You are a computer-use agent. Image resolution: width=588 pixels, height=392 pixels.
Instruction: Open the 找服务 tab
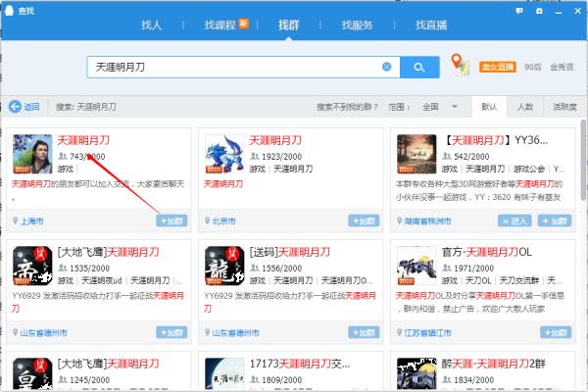pyautogui.click(x=357, y=25)
